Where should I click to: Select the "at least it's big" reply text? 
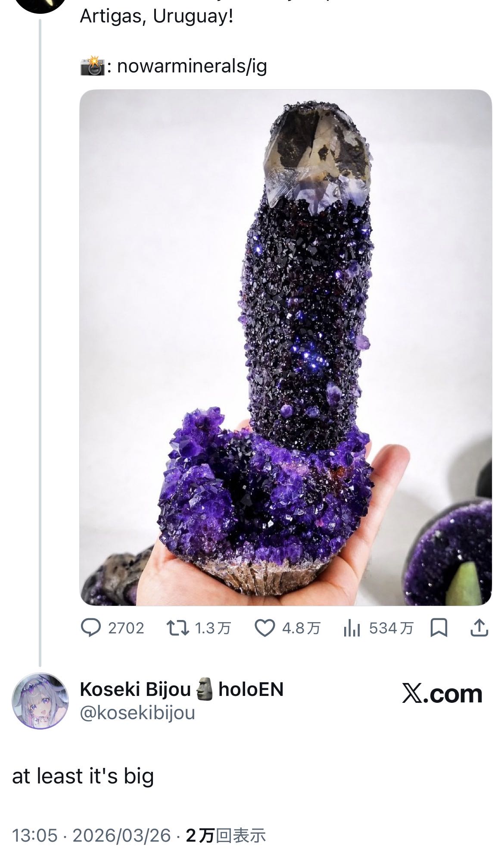click(83, 776)
